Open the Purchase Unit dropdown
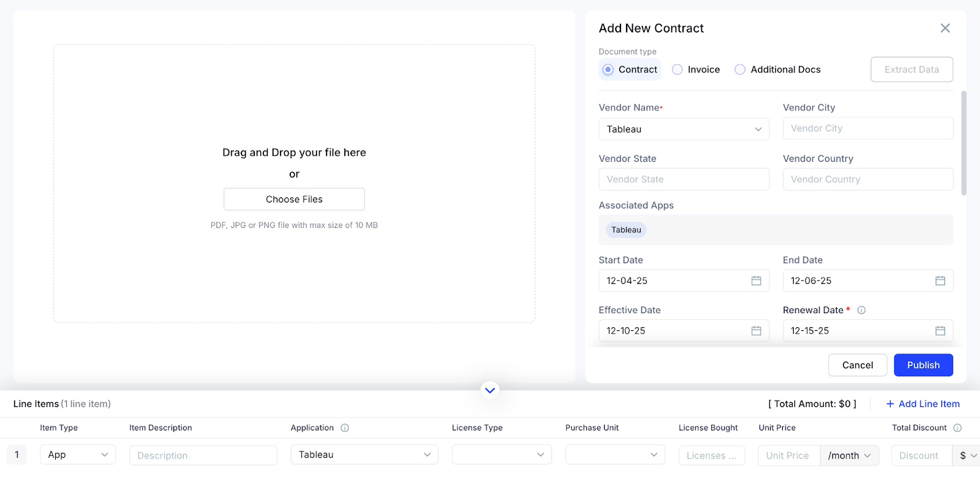980x491 pixels. coord(615,455)
